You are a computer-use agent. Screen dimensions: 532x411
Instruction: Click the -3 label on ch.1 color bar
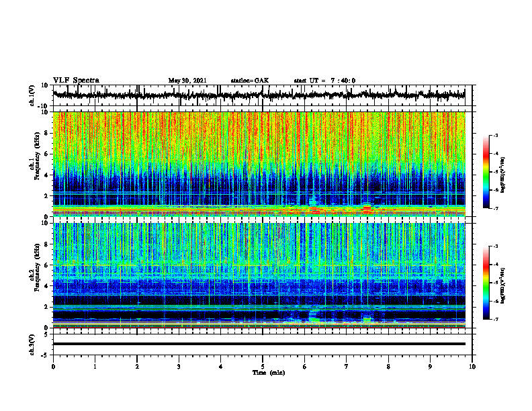(494, 135)
